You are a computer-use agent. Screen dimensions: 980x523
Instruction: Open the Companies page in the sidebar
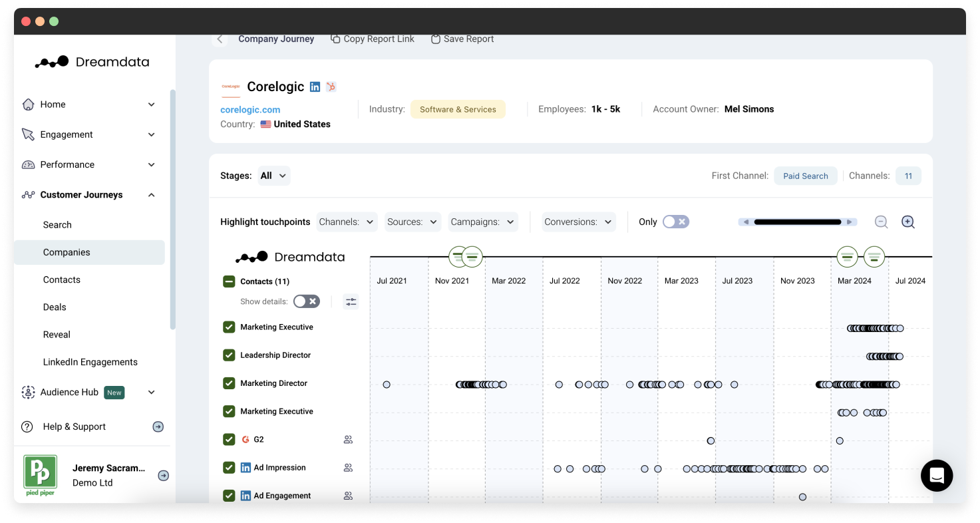click(67, 252)
